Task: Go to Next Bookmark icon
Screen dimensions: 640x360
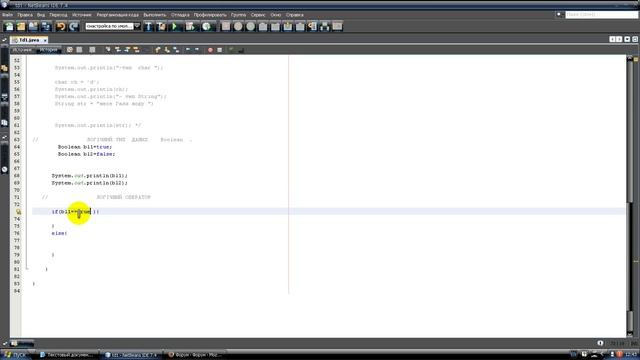Action: [167, 50]
